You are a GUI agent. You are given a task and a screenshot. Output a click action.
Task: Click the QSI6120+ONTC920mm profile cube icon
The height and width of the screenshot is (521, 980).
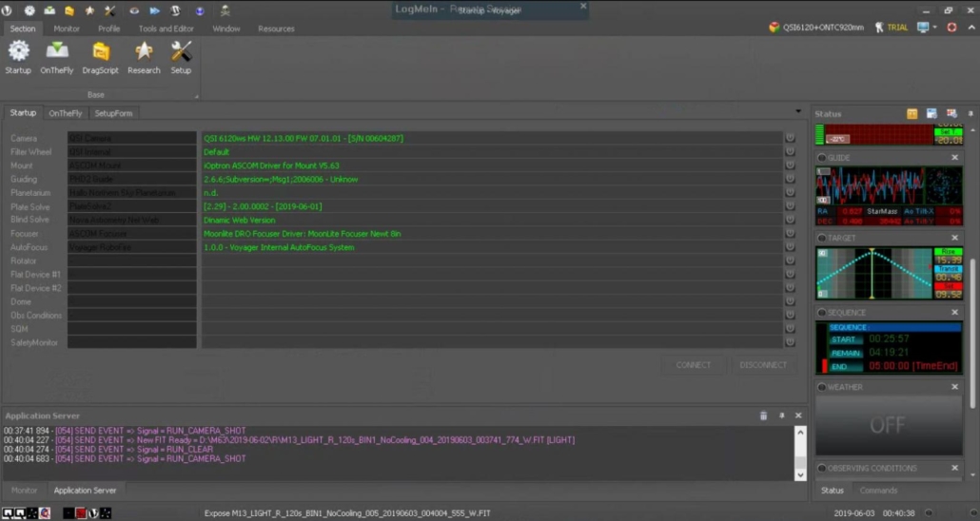(774, 28)
